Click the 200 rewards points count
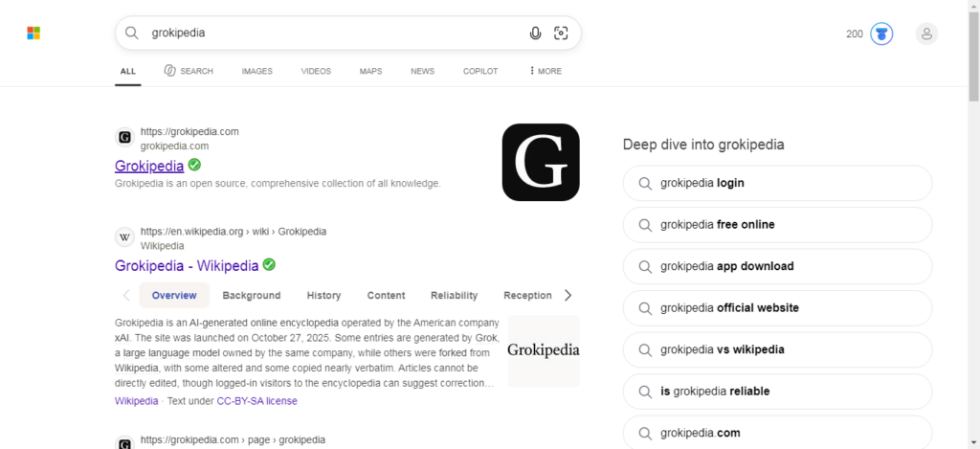Viewport: 980px width, 449px height. click(855, 34)
